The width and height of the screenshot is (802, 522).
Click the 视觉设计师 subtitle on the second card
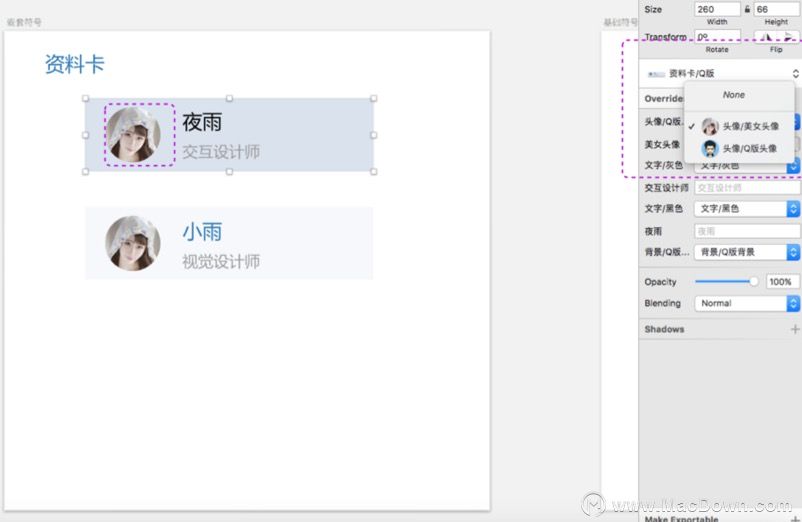(x=221, y=261)
